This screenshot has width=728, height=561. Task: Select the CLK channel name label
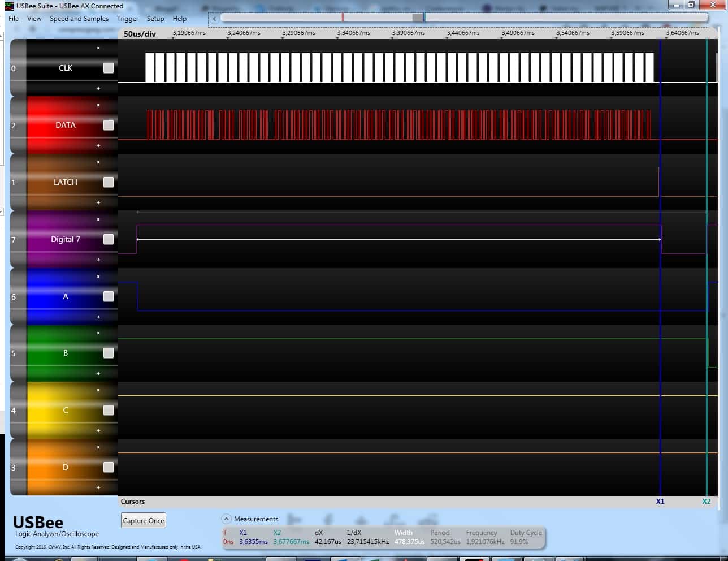click(66, 68)
